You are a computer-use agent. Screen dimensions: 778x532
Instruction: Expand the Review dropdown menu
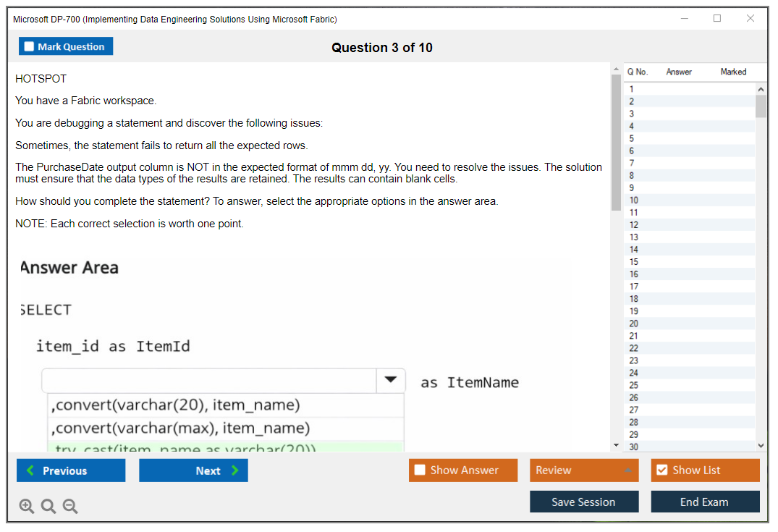pos(627,470)
